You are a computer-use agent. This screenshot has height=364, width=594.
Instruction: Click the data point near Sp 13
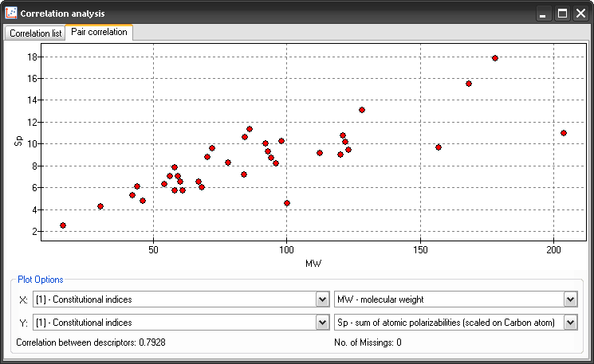pyautogui.click(x=362, y=110)
